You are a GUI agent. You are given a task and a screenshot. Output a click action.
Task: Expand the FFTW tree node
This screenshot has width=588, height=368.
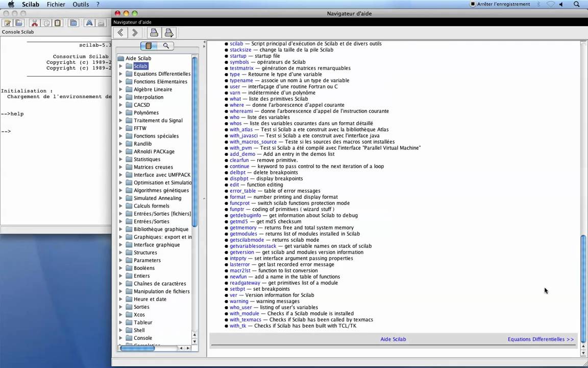(x=121, y=128)
